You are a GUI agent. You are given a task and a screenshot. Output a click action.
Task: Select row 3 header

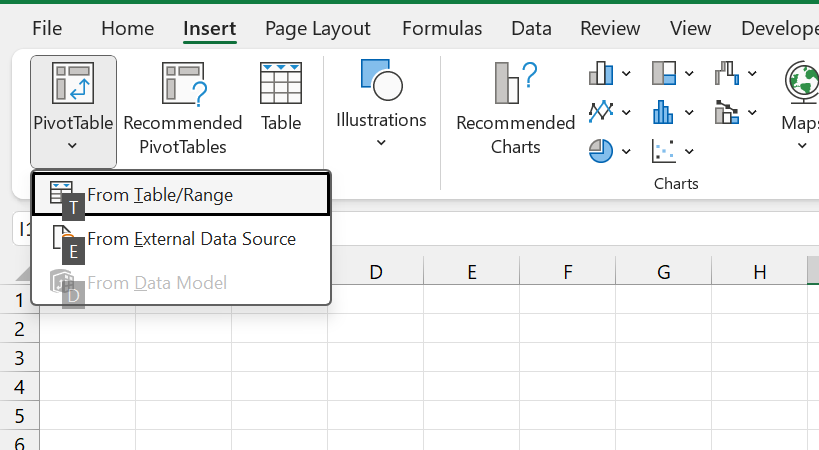pyautogui.click(x=19, y=357)
